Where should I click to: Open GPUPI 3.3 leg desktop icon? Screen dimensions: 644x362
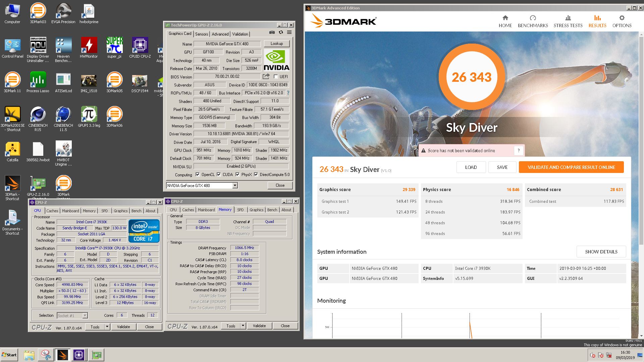89,117
